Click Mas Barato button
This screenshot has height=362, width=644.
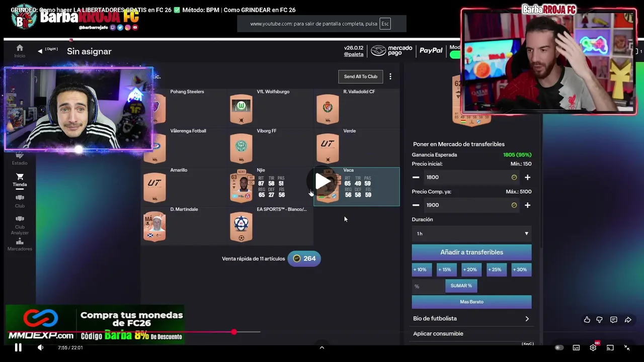(x=471, y=302)
